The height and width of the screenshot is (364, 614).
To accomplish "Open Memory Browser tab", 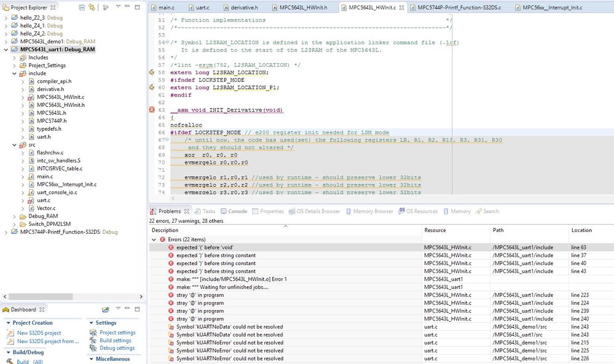I will click(369, 211).
